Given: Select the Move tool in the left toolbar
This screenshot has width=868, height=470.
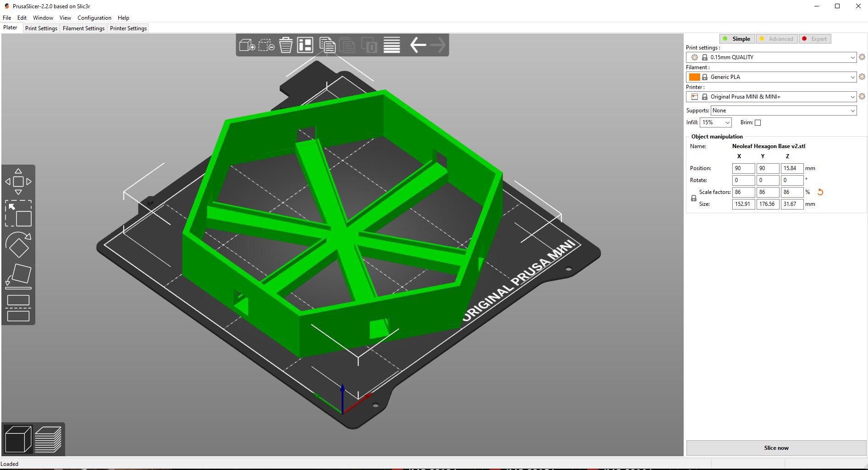Looking at the screenshot, I should pyautogui.click(x=18, y=181).
